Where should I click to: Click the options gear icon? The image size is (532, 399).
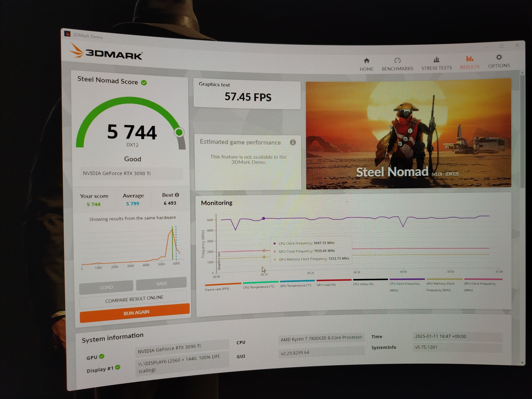coord(499,57)
